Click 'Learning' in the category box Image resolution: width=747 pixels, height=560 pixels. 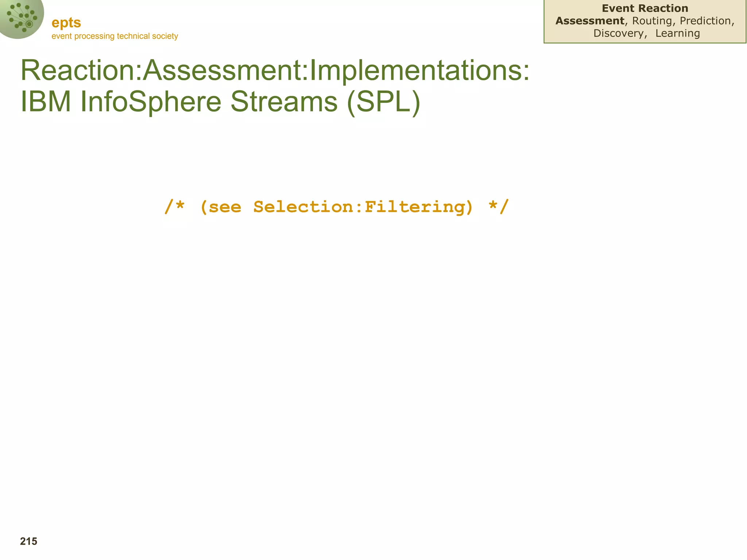[x=678, y=33]
